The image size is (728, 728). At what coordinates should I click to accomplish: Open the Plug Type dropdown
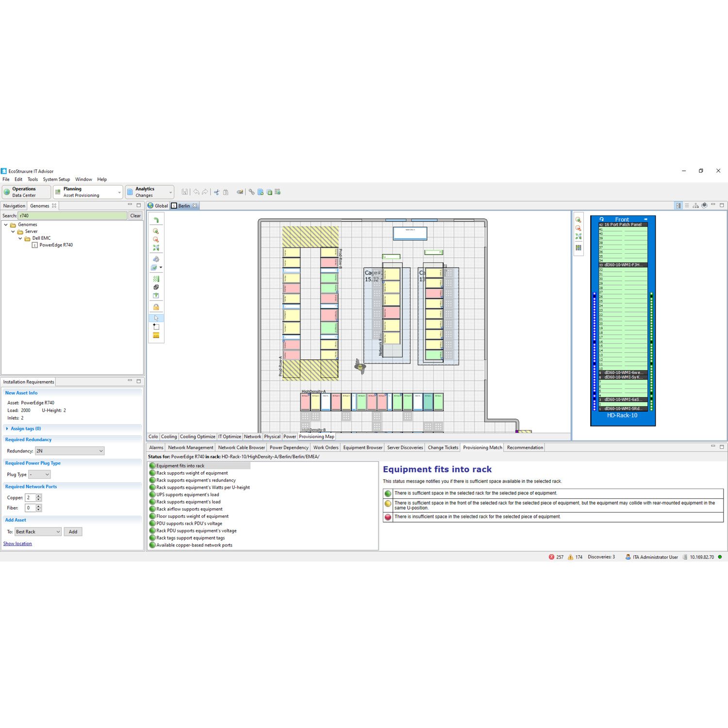pyautogui.click(x=39, y=475)
